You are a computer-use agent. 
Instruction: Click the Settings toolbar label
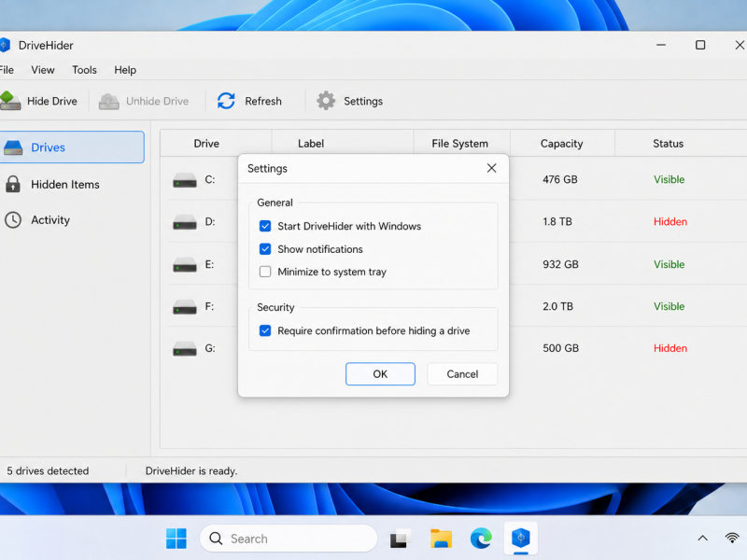363,102
